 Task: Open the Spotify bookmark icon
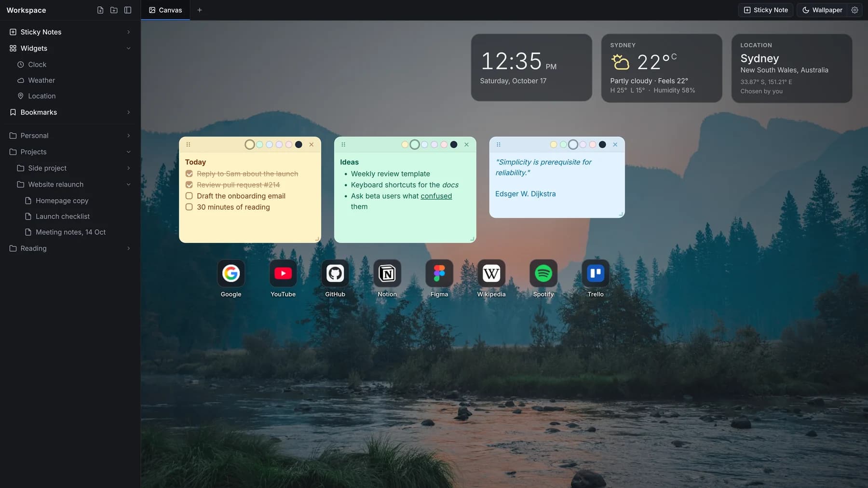click(x=543, y=273)
